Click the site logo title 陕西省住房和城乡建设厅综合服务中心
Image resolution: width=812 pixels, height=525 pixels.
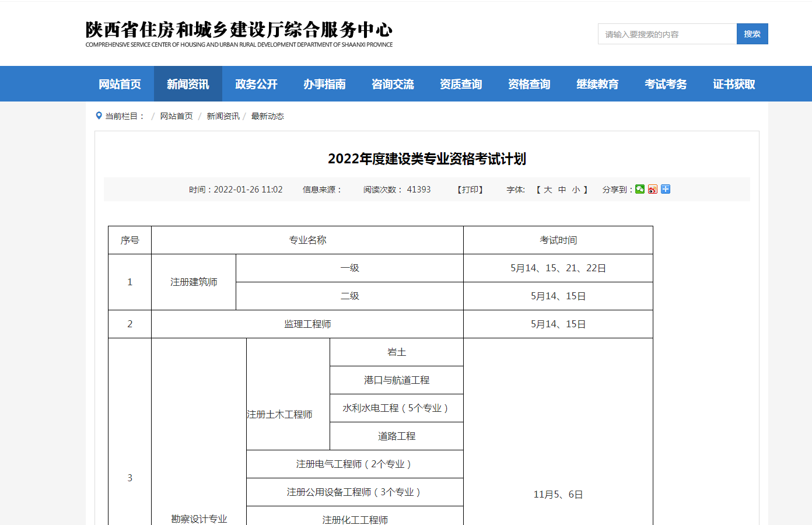click(239, 29)
